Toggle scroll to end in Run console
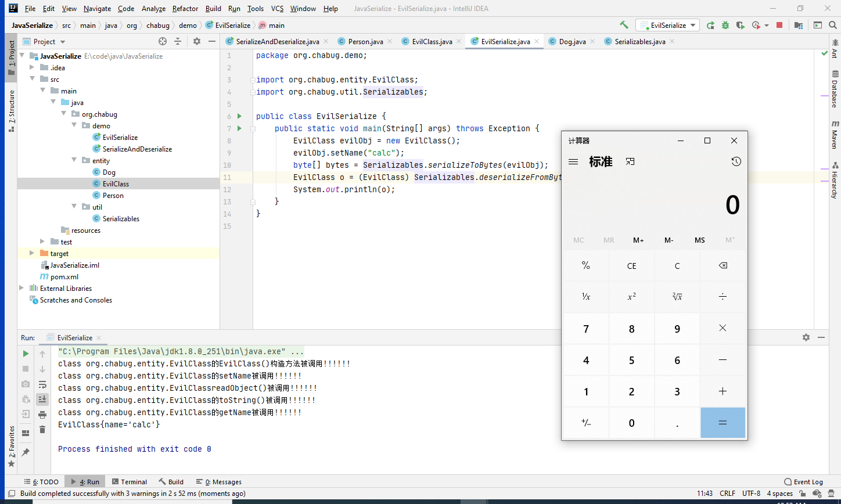The width and height of the screenshot is (841, 504). click(42, 399)
